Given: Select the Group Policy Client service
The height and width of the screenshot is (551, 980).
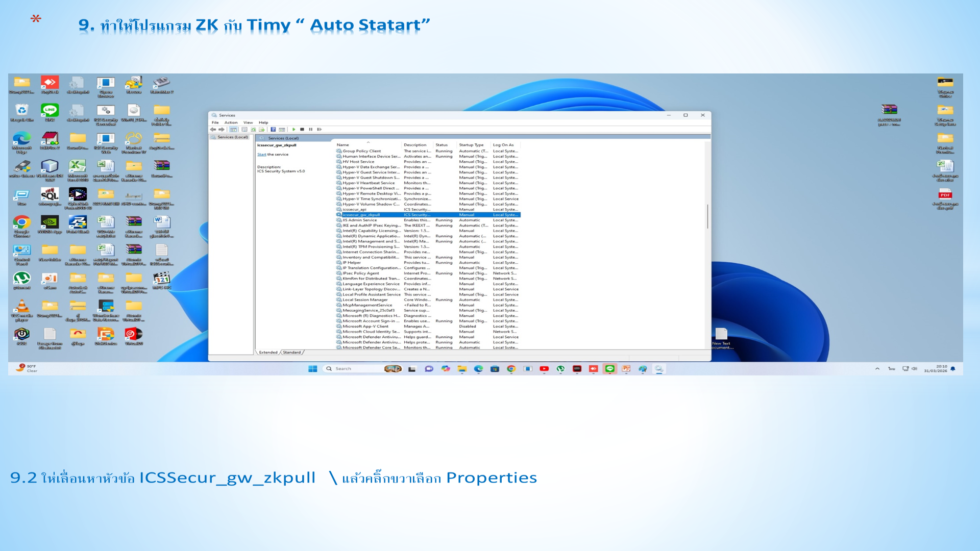Looking at the screenshot, I should point(428,151).
